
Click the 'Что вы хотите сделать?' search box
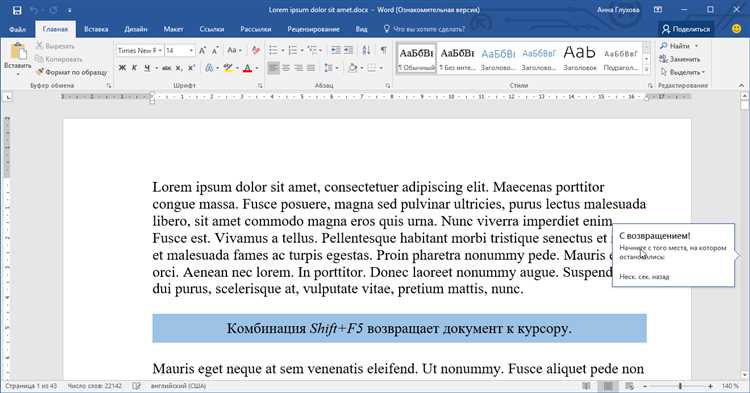(x=424, y=29)
